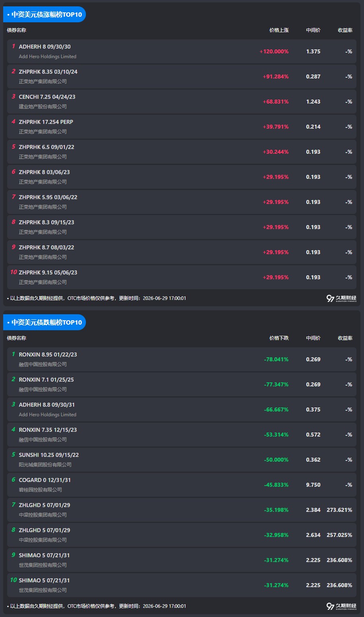Click mid price 0.214
Viewport: 364px width, 617px height.
[313, 127]
